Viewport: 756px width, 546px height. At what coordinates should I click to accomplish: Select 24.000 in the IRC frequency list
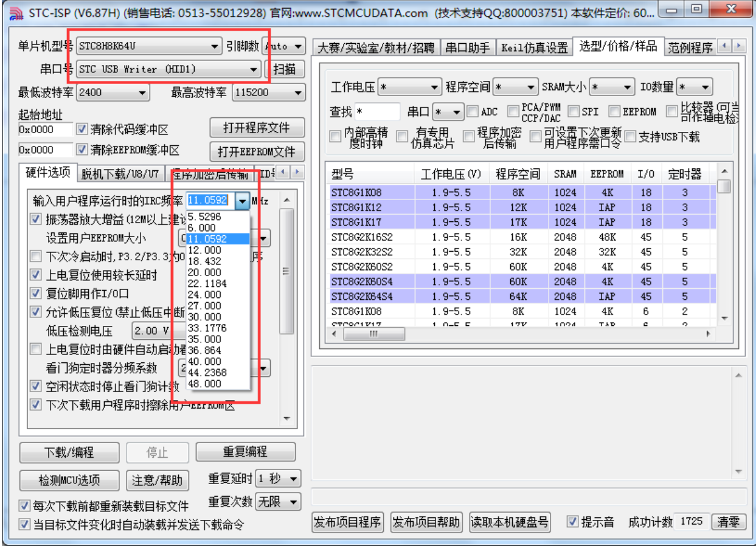click(218, 294)
